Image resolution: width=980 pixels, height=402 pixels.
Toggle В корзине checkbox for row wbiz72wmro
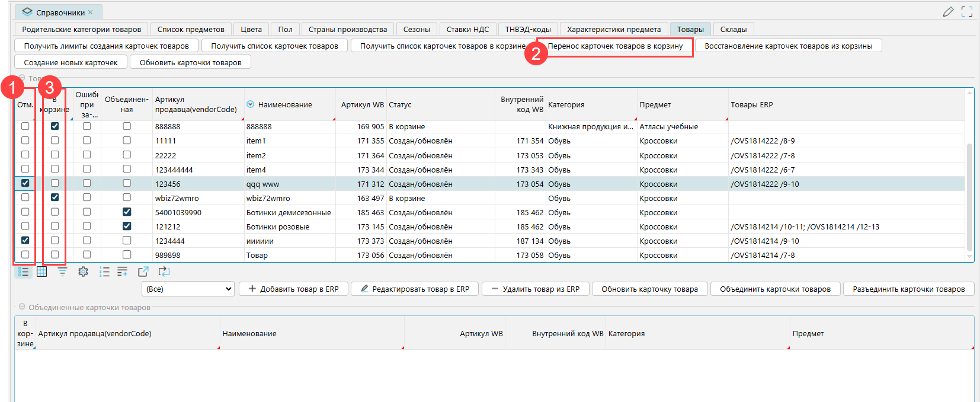point(55,197)
